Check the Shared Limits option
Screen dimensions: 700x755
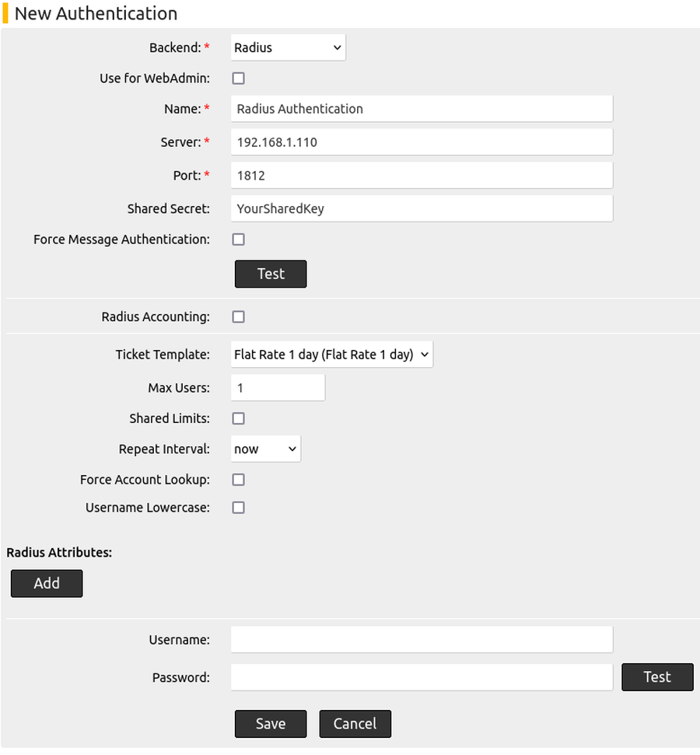(238, 418)
